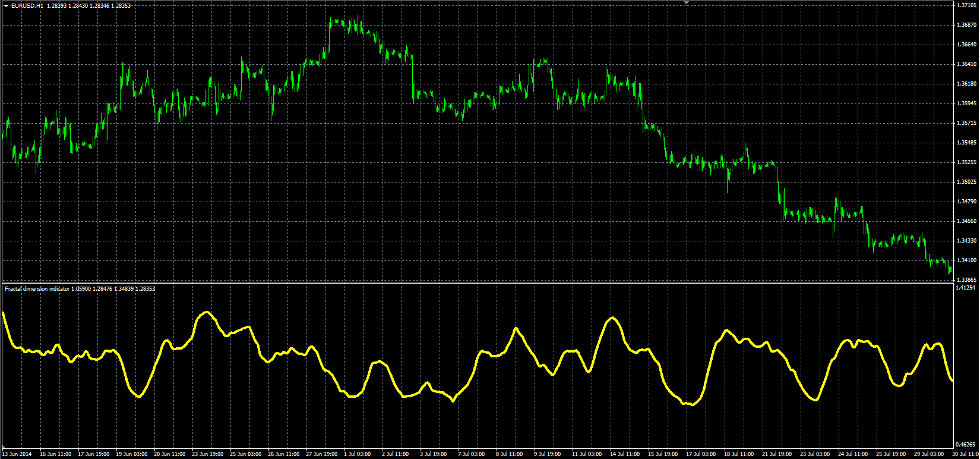Click the '15 Jul 19:00' time label

(664, 454)
